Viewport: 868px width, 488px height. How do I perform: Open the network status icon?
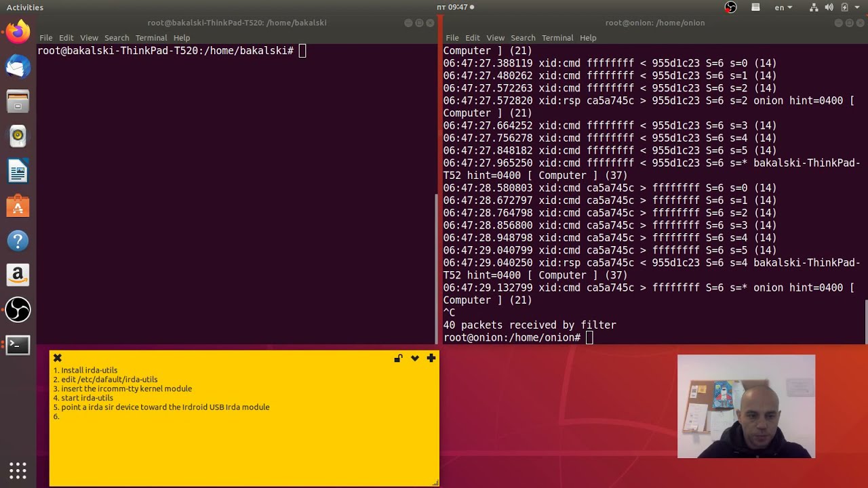[x=814, y=7]
